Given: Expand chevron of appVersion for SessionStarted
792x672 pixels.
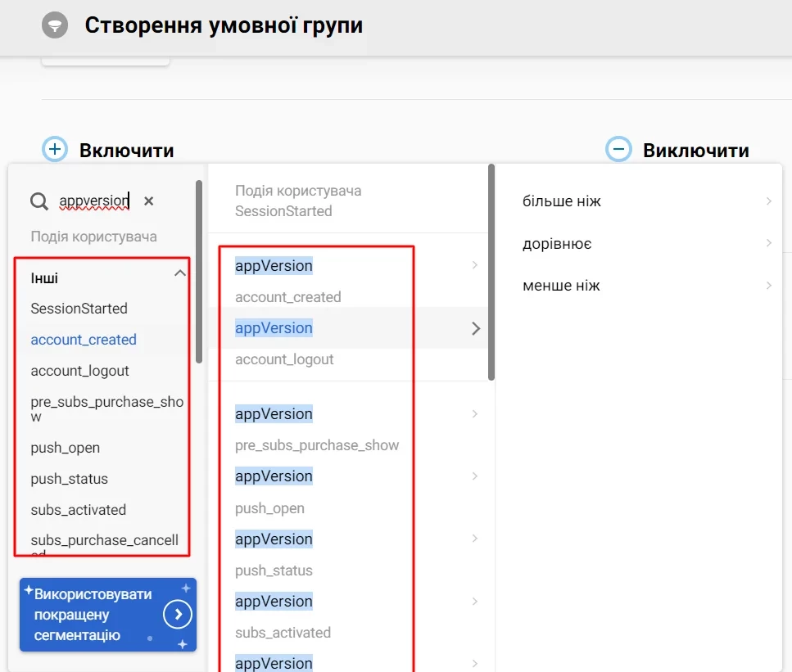Looking at the screenshot, I should (x=475, y=265).
